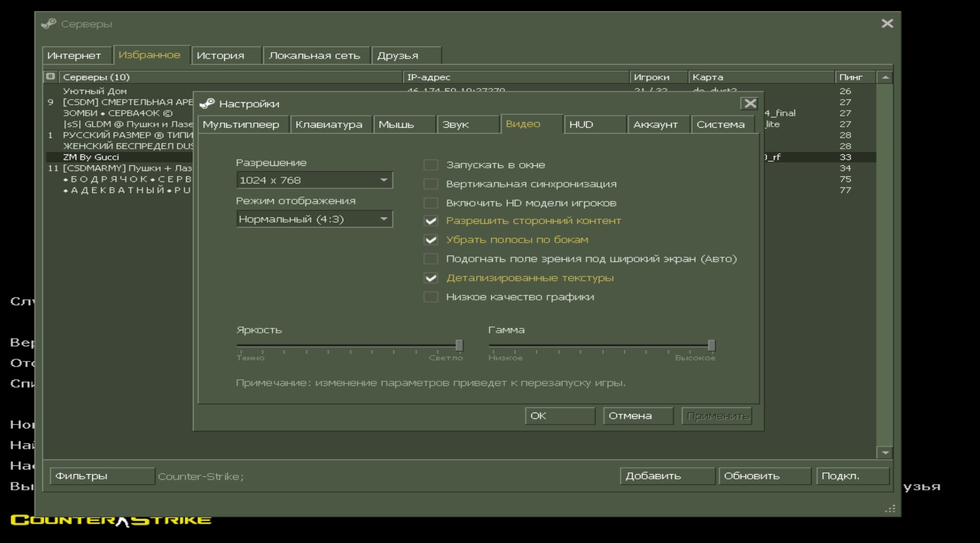This screenshot has height=543, width=980.
Task: Click the Фильтры button
Action: (102, 476)
